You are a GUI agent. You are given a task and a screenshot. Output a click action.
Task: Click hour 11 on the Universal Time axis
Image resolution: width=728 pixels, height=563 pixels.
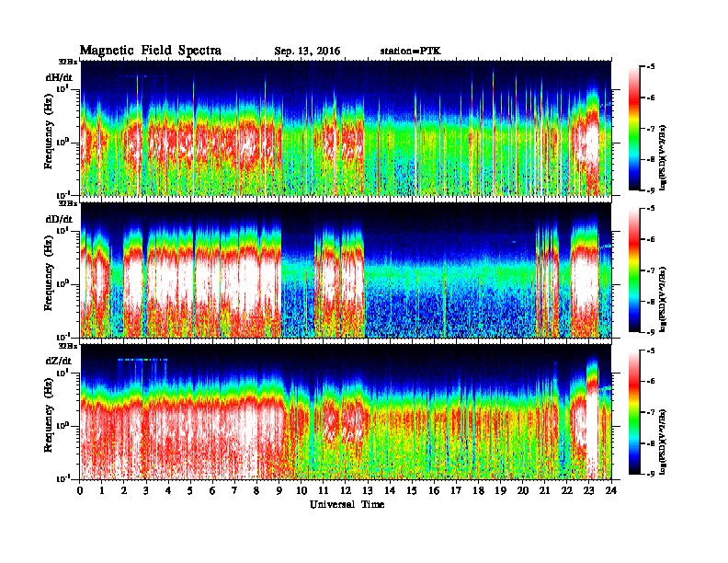[324, 491]
